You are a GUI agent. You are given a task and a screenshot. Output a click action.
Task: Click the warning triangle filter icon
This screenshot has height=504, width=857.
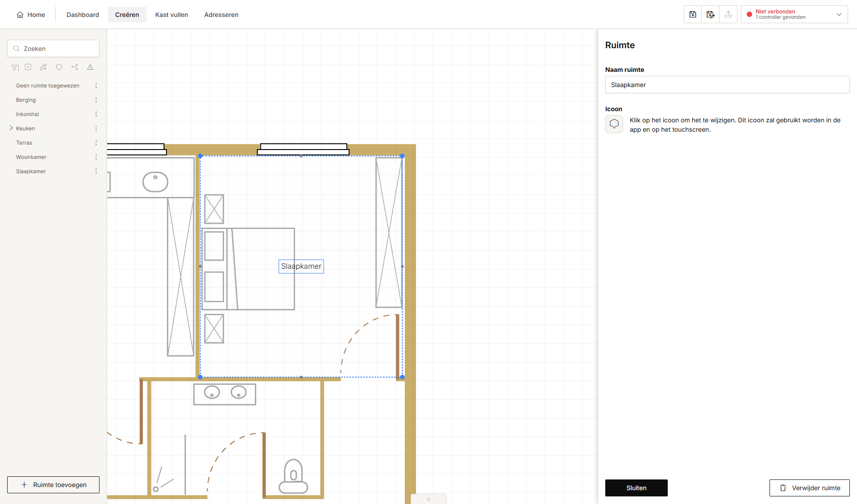90,67
